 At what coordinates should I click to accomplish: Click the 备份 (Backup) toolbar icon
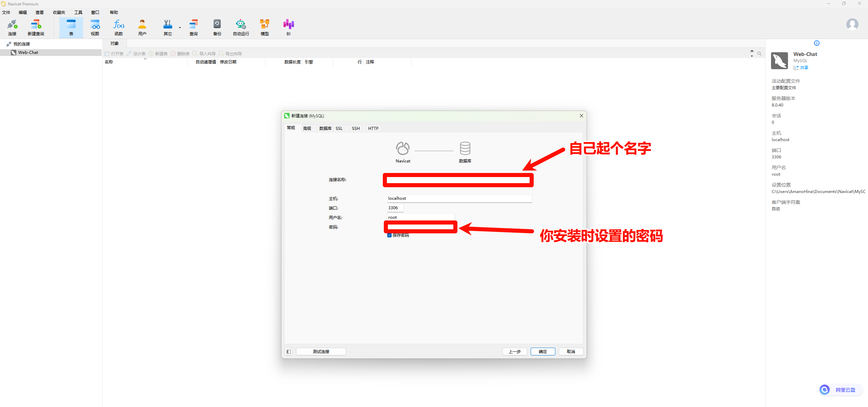click(217, 27)
